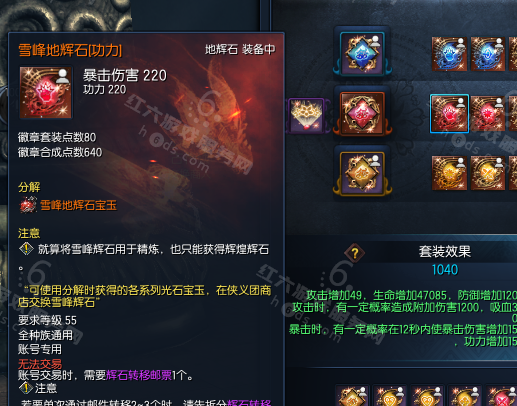Open the purple crown emblem slot
This screenshot has height=406, width=517.
coord(306,115)
